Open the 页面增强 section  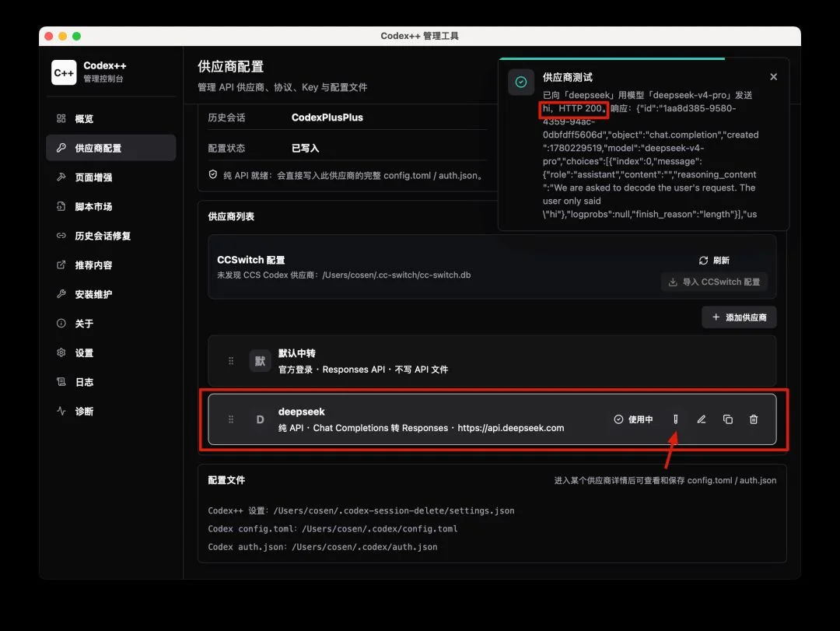(x=111, y=177)
